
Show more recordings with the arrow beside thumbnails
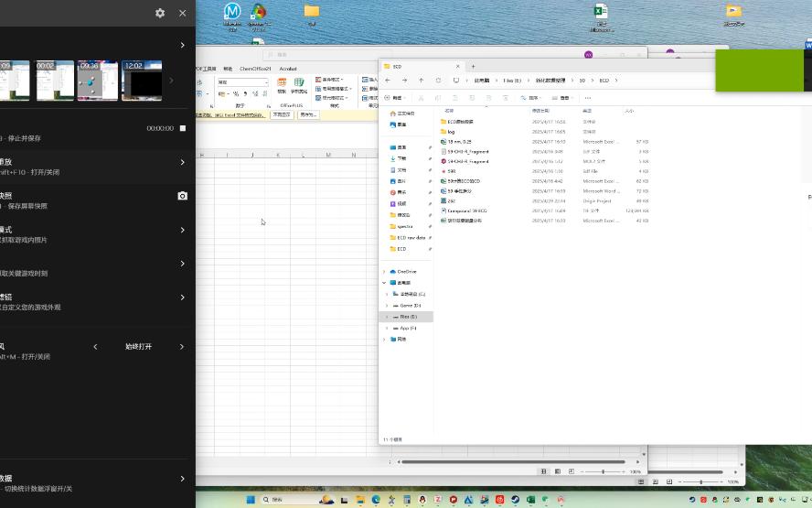tap(171, 81)
